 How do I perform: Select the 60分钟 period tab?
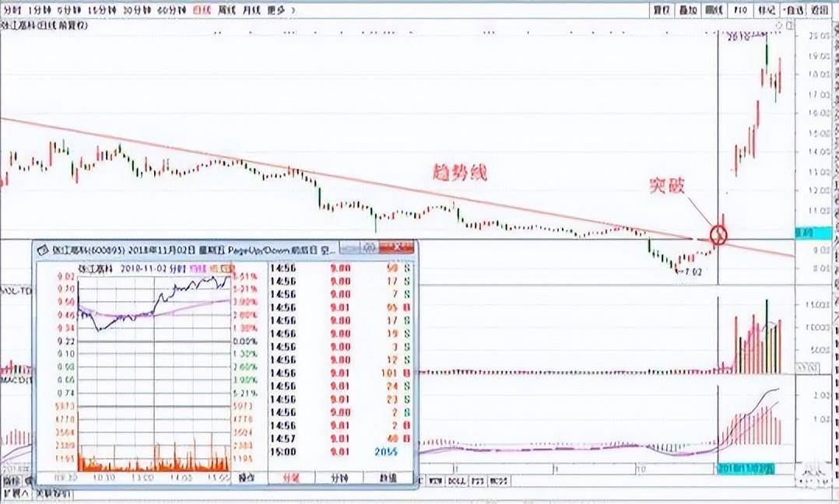click(x=172, y=9)
